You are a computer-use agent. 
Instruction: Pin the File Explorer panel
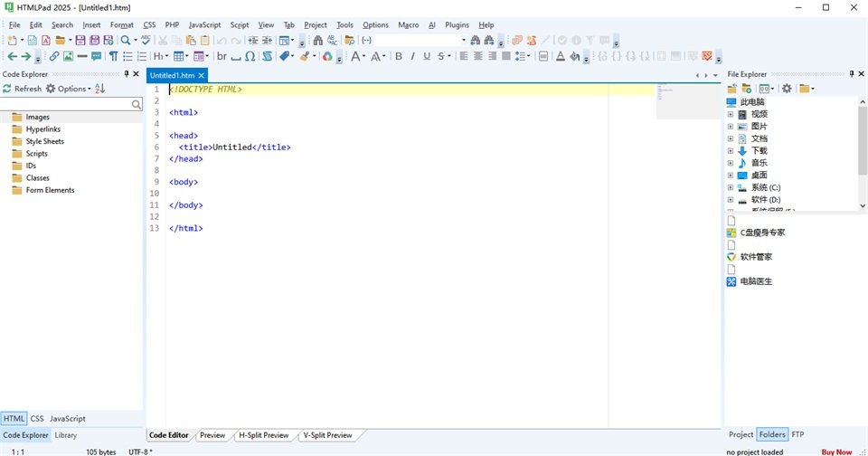point(852,73)
